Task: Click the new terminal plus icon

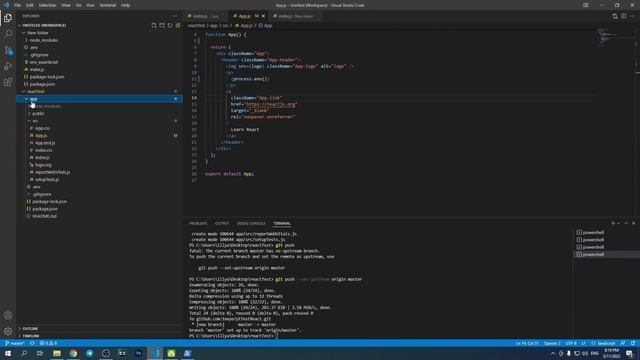Action: pos(613,223)
